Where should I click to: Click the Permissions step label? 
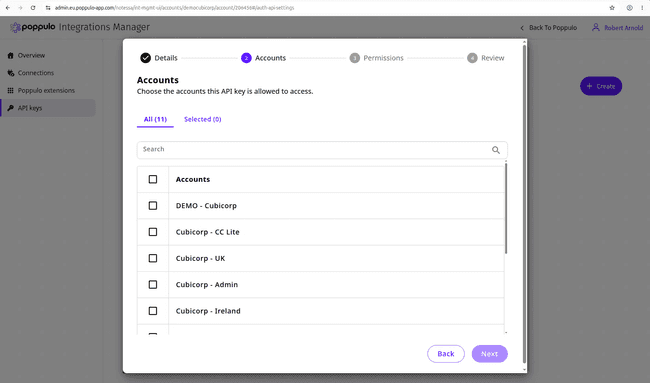coord(383,58)
